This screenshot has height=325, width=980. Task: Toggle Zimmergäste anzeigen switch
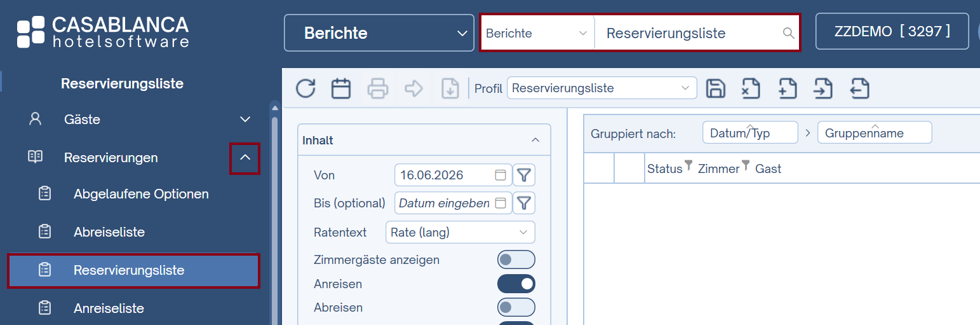click(516, 259)
